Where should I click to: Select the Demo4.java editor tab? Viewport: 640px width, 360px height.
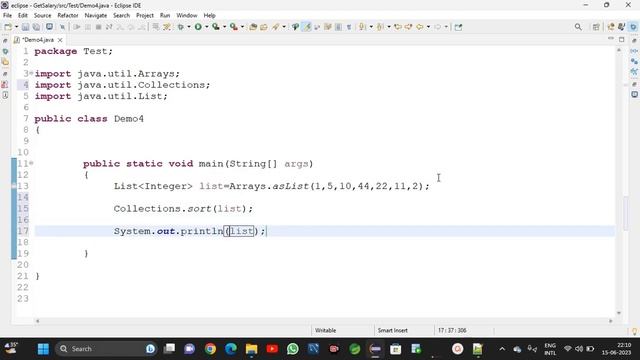(x=38, y=40)
